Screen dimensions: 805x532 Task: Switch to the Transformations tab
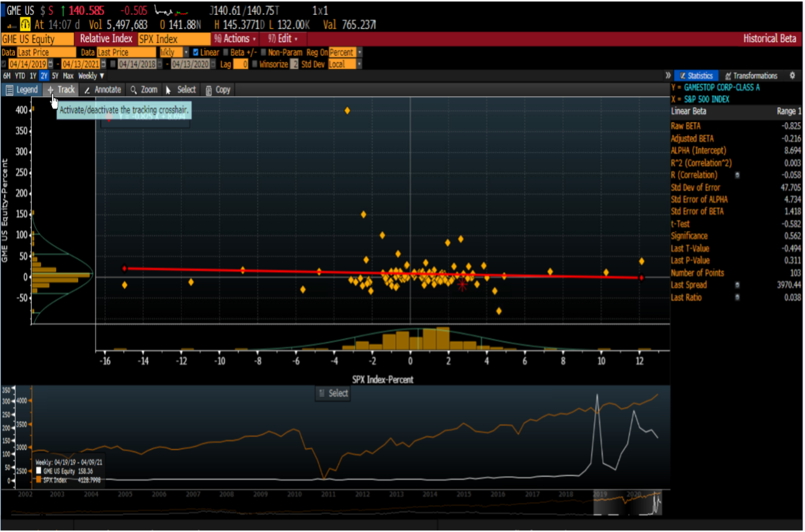(757, 74)
